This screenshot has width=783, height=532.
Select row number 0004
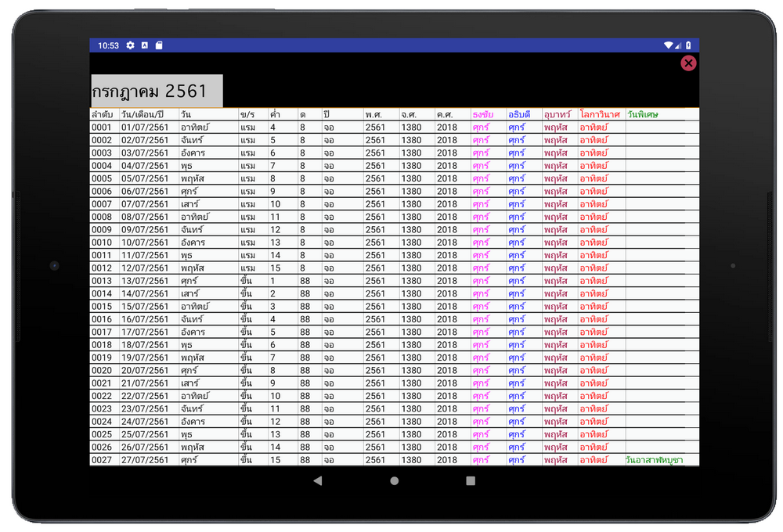click(102, 166)
